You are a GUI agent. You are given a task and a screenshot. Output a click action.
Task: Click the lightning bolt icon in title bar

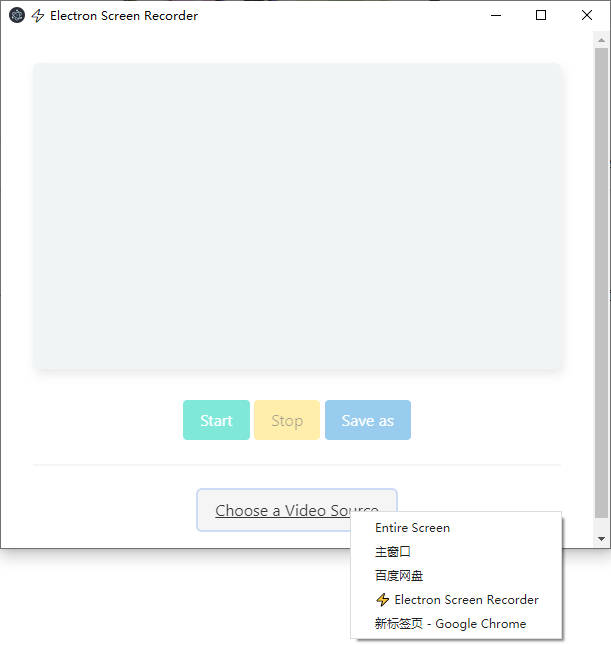click(x=38, y=16)
